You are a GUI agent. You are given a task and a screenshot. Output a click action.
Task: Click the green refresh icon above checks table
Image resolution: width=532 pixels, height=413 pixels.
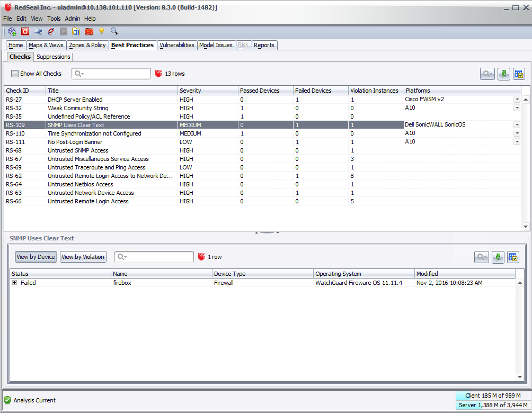pos(503,74)
